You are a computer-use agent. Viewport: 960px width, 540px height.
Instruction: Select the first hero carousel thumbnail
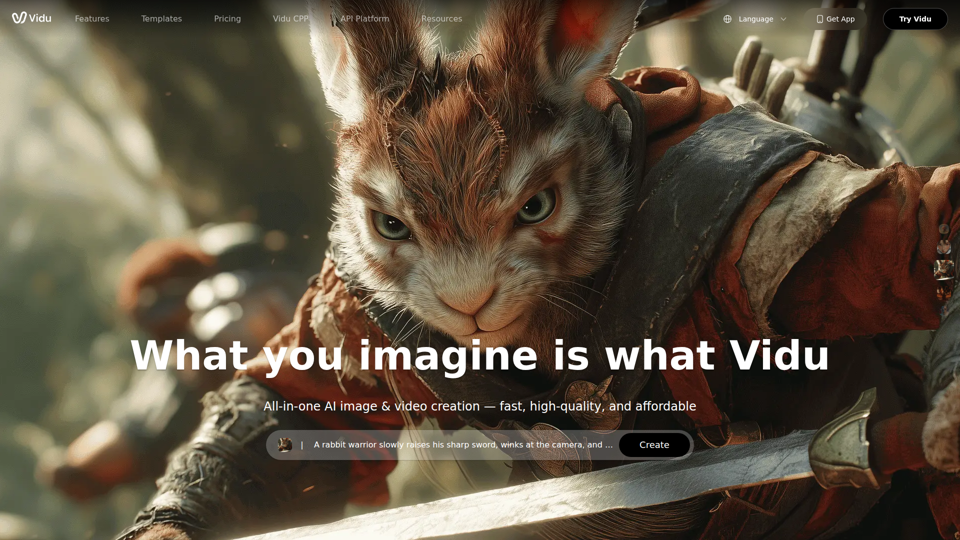click(943, 229)
